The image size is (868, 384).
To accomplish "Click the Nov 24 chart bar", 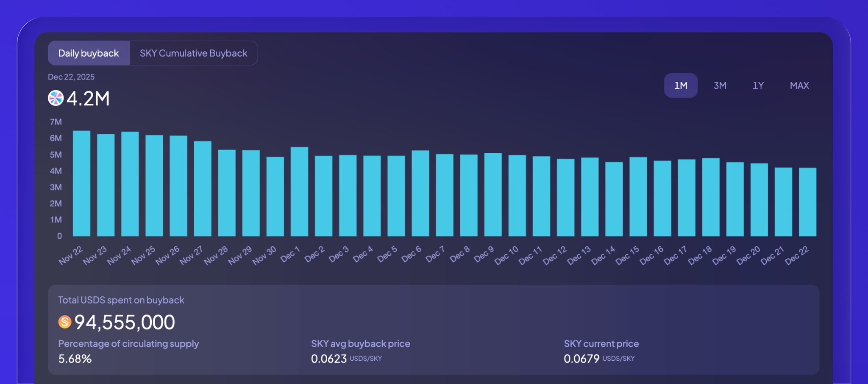I will point(130,184).
